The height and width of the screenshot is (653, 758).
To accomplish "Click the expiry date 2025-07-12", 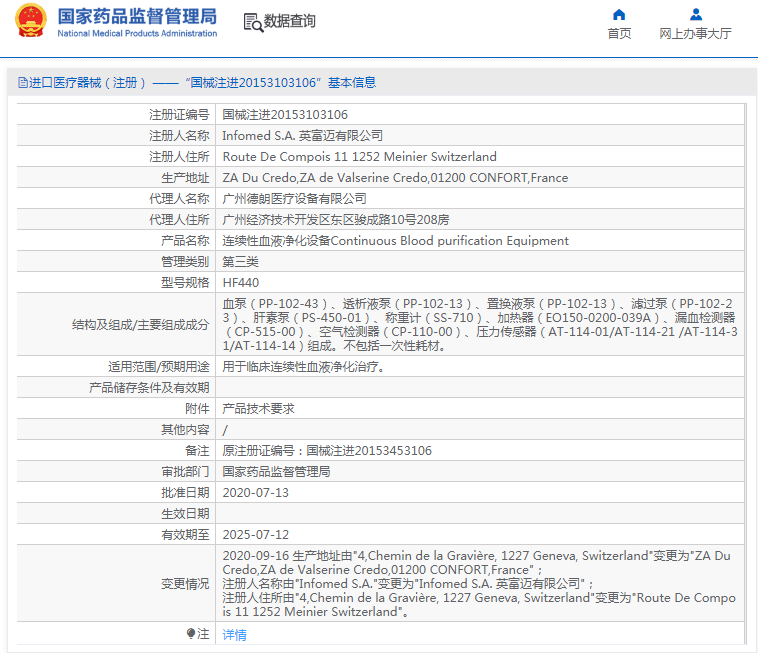I will tap(255, 535).
